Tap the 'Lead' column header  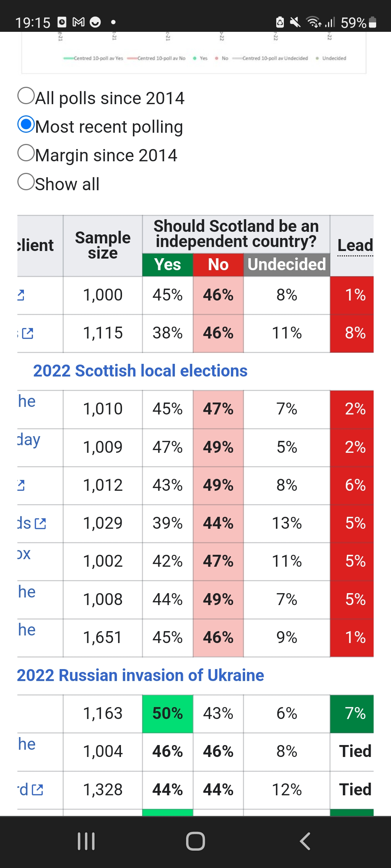tap(355, 246)
